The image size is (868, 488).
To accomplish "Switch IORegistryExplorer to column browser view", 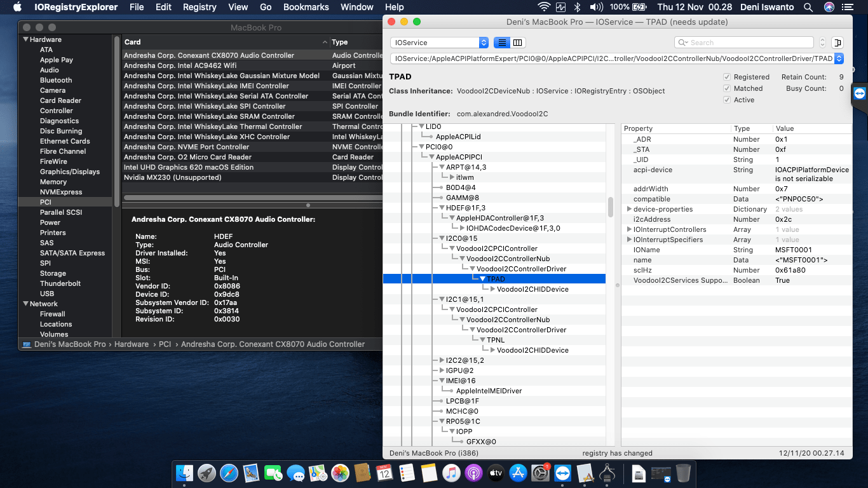I will point(518,43).
